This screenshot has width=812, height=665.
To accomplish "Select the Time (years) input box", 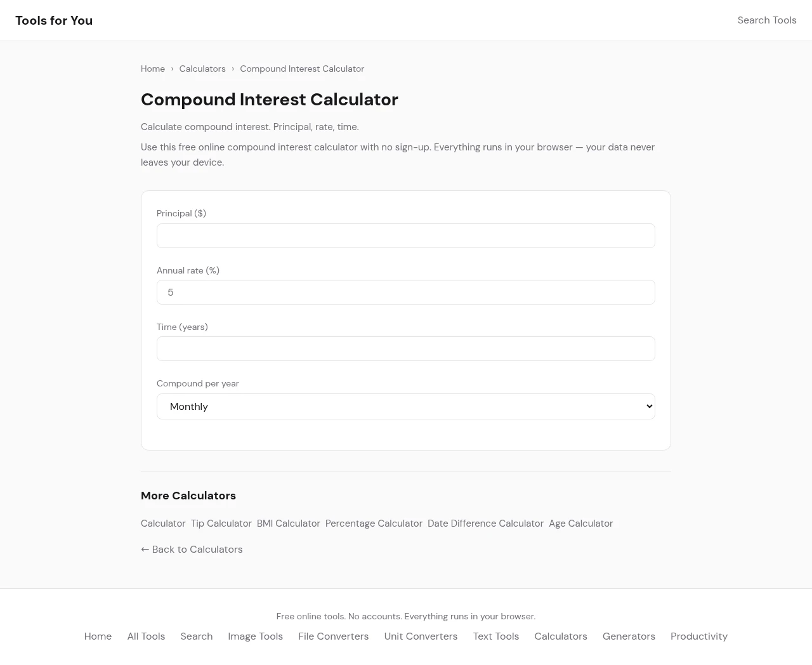I will [405, 348].
